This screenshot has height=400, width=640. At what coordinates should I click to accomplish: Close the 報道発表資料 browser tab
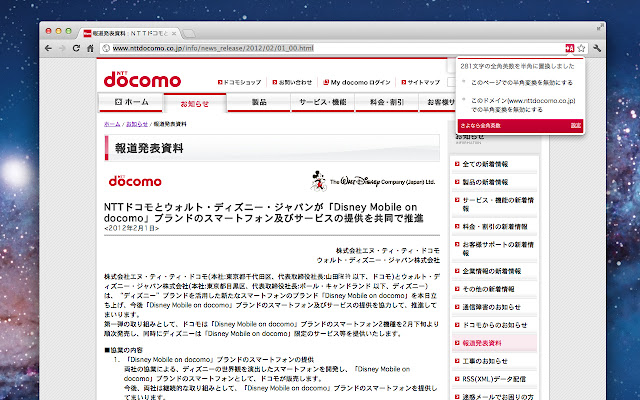tap(174, 33)
